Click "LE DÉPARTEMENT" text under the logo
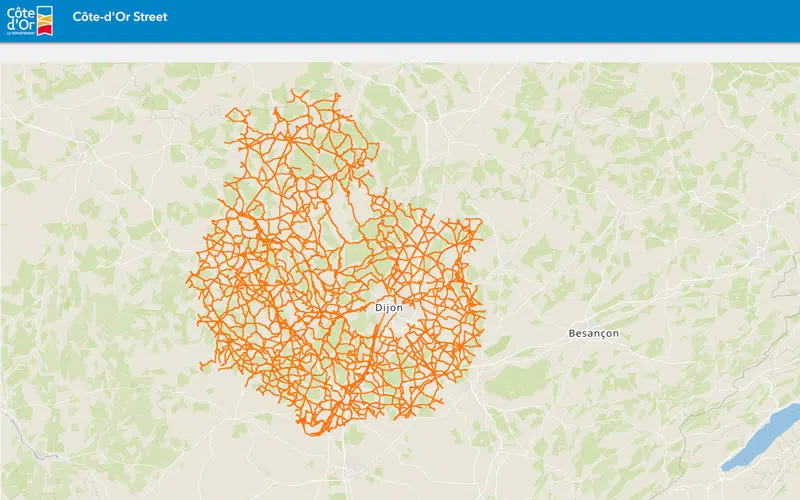This screenshot has height=500, width=800. 23,34
